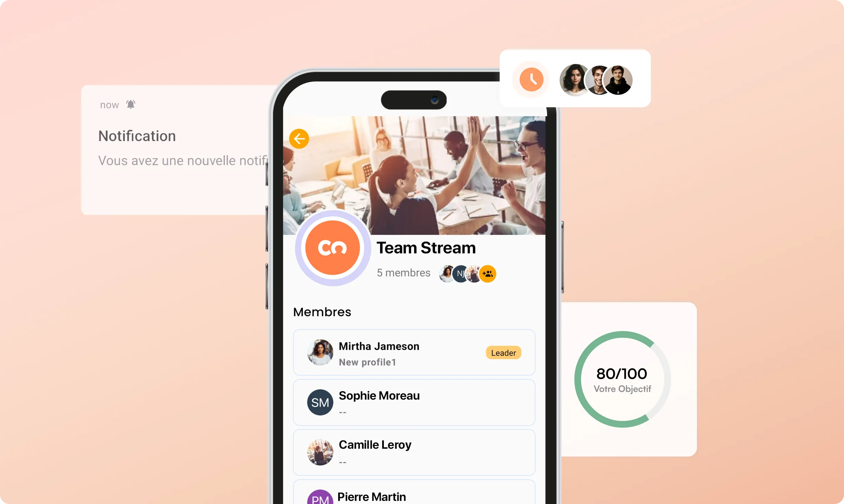Tap the back arrow icon
This screenshot has width=844, height=504.
tap(299, 139)
